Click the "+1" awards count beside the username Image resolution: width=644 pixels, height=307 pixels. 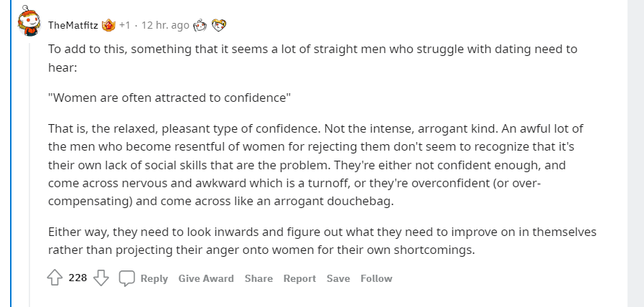pos(124,25)
